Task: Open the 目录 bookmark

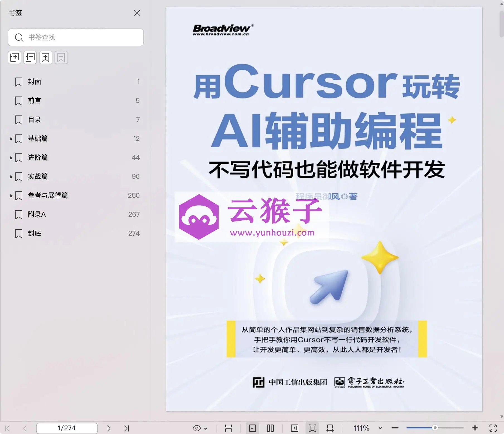Action: point(35,120)
